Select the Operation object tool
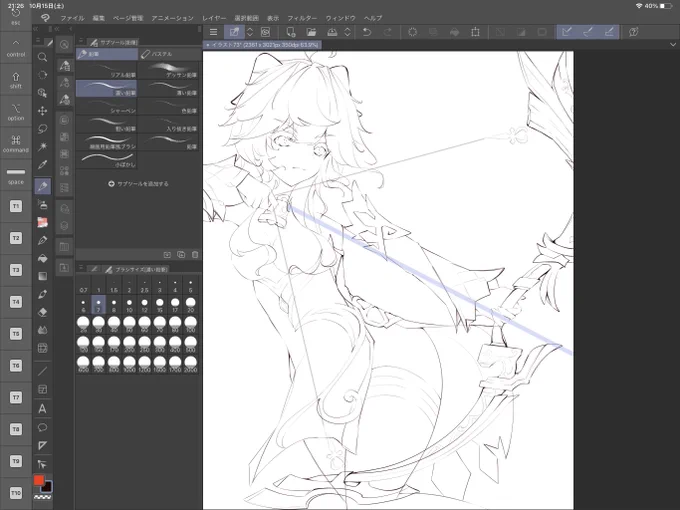 (x=42, y=464)
